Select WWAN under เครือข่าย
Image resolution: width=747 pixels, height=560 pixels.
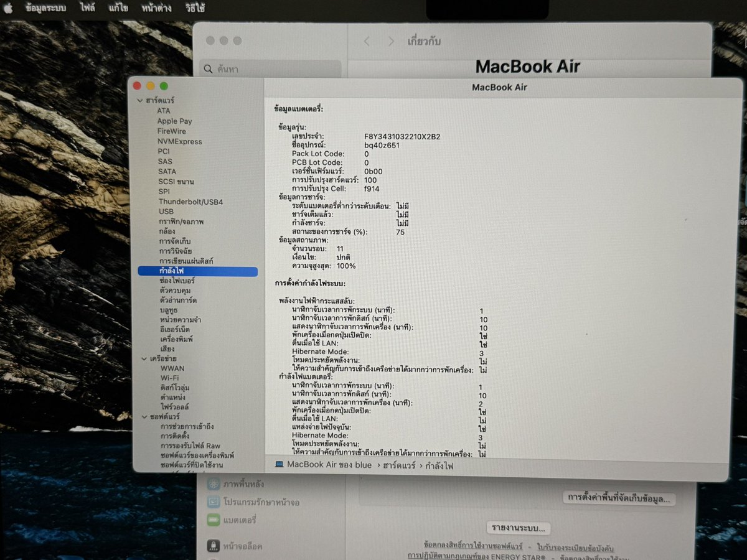[172, 368]
